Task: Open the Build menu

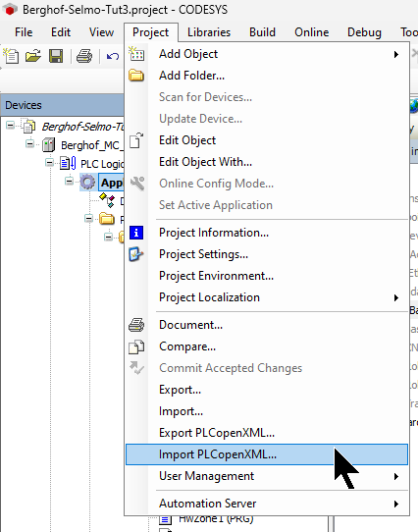Action: coord(262,32)
